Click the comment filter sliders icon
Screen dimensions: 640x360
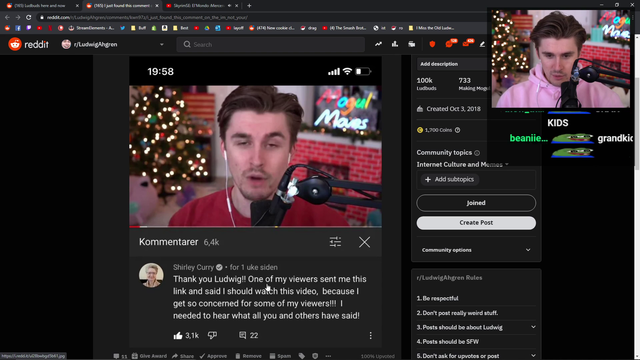335,242
